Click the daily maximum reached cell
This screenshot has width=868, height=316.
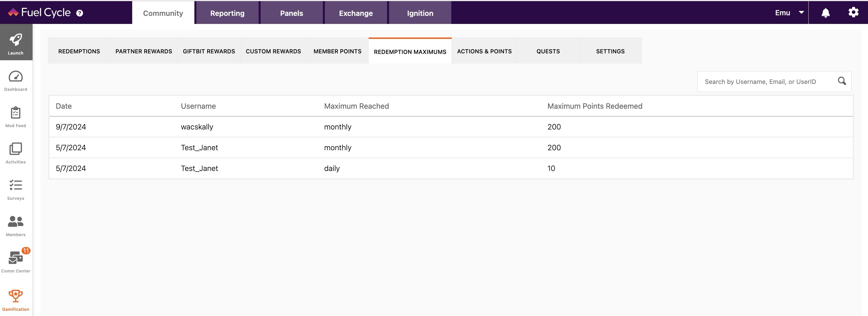(x=332, y=168)
